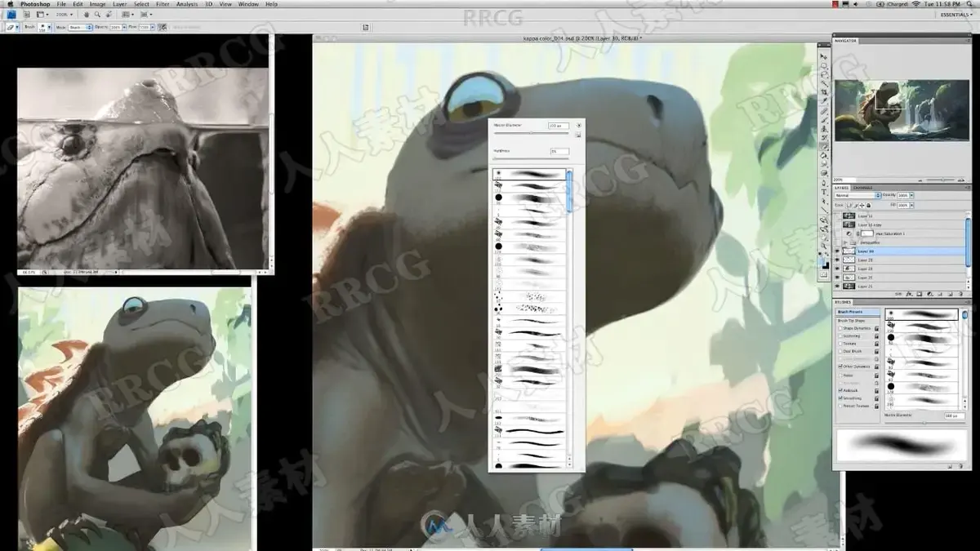Click the Photoshop app icon in the application bar
The image size is (980, 551).
tap(11, 15)
